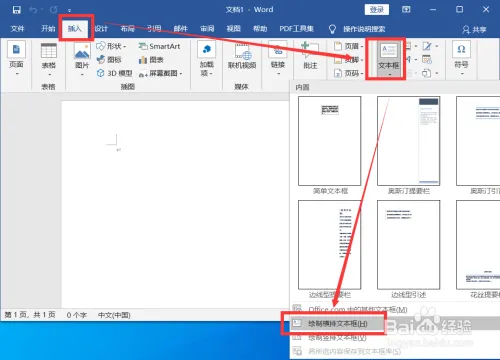Open the 页码 page number dropdown
The height and width of the screenshot is (360, 500).
(349, 73)
